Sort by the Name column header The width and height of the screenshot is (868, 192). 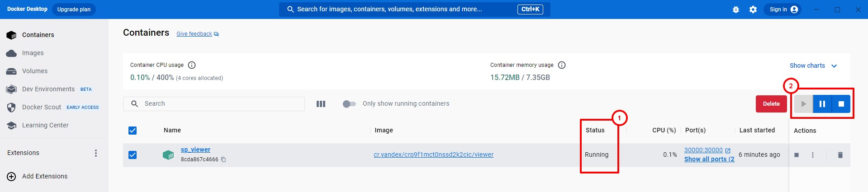pos(172,130)
